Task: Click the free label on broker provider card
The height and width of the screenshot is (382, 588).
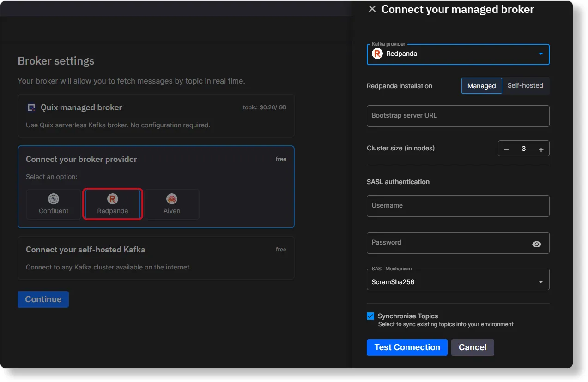Action: pos(281,159)
